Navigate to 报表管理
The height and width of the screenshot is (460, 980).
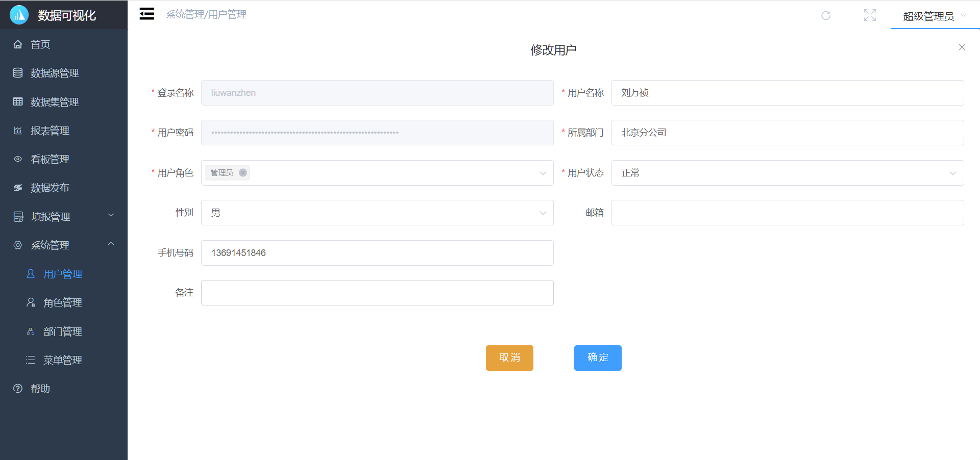(x=64, y=131)
